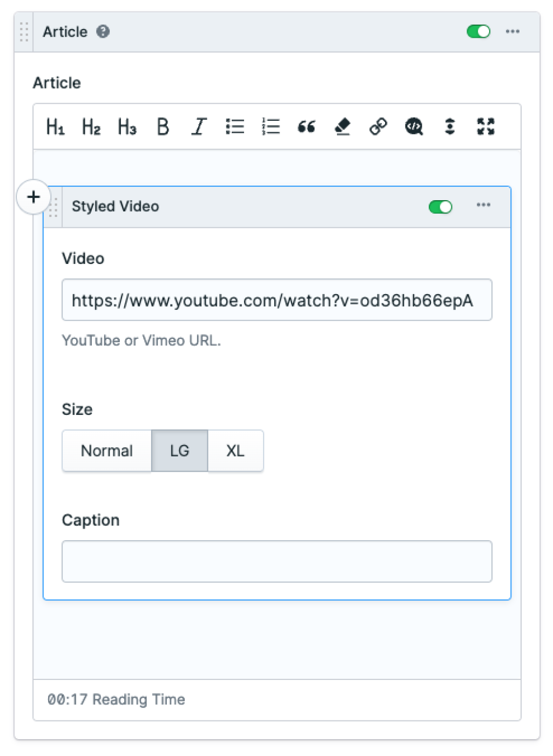Toggle the Article block switch
Image resolution: width=553 pixels, height=756 pixels.
tap(478, 31)
